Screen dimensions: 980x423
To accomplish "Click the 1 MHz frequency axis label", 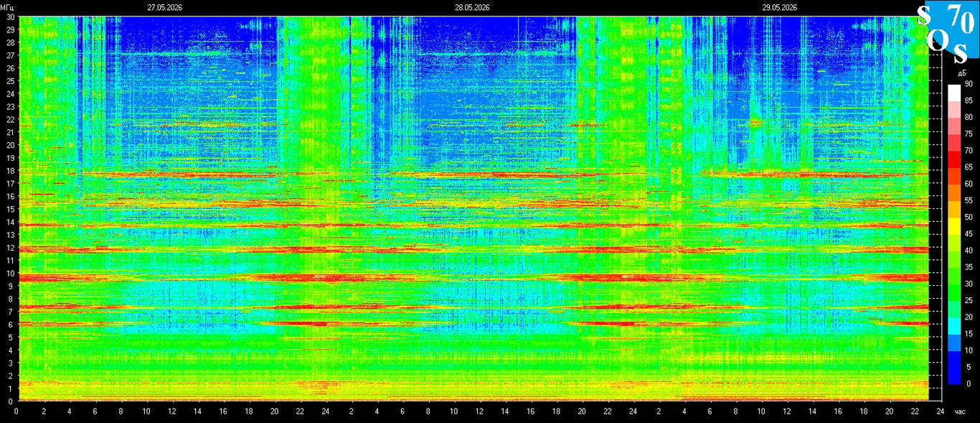I will click(11, 389).
